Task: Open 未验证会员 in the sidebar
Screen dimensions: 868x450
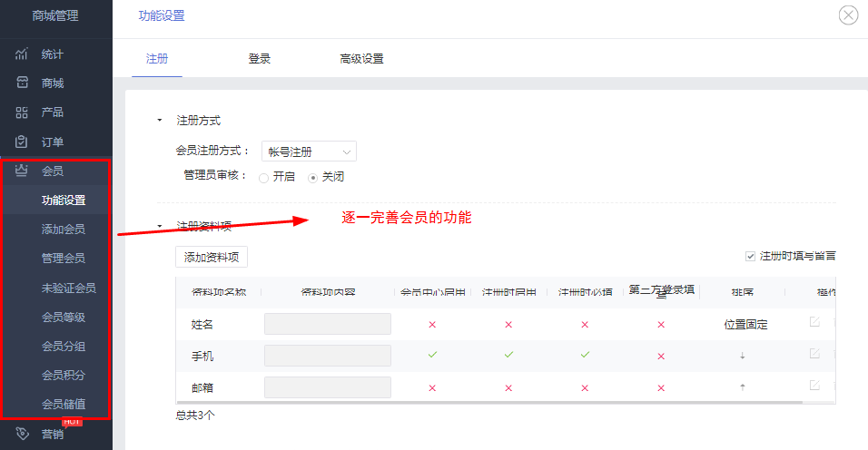Action: [69, 288]
